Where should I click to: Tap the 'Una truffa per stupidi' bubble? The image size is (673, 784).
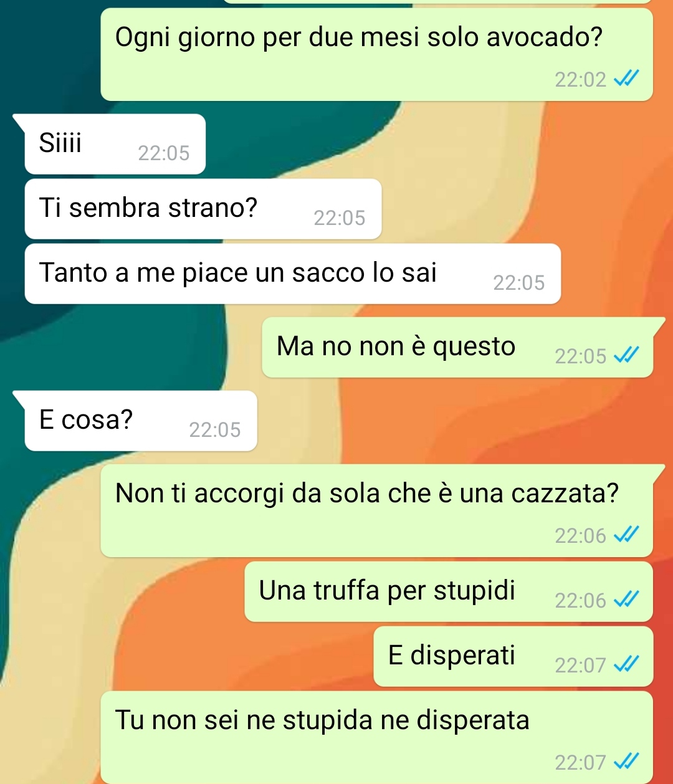pyautogui.click(x=449, y=591)
